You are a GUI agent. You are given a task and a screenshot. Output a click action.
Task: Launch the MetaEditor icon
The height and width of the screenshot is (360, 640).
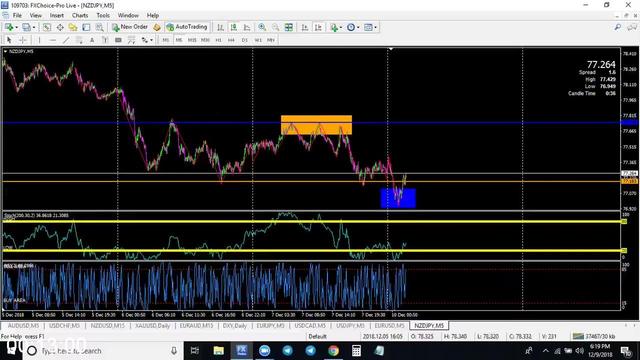(x=157, y=27)
